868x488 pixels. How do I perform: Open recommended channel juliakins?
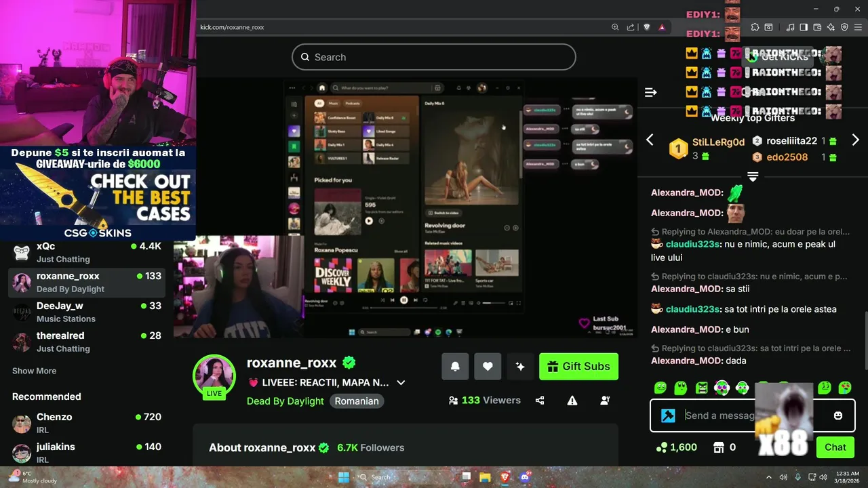[x=87, y=453]
